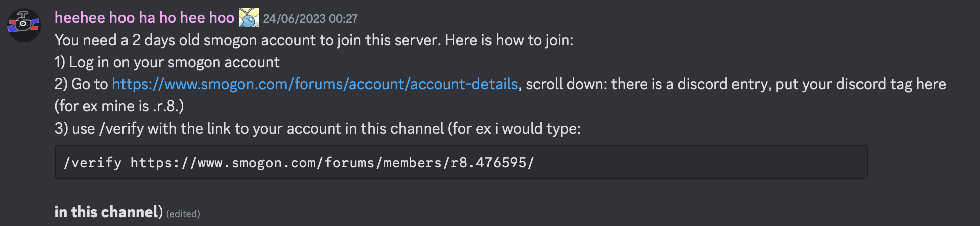Image resolution: width=980 pixels, height=226 pixels.
Task: Open the smogon account-details link
Action: [x=315, y=84]
